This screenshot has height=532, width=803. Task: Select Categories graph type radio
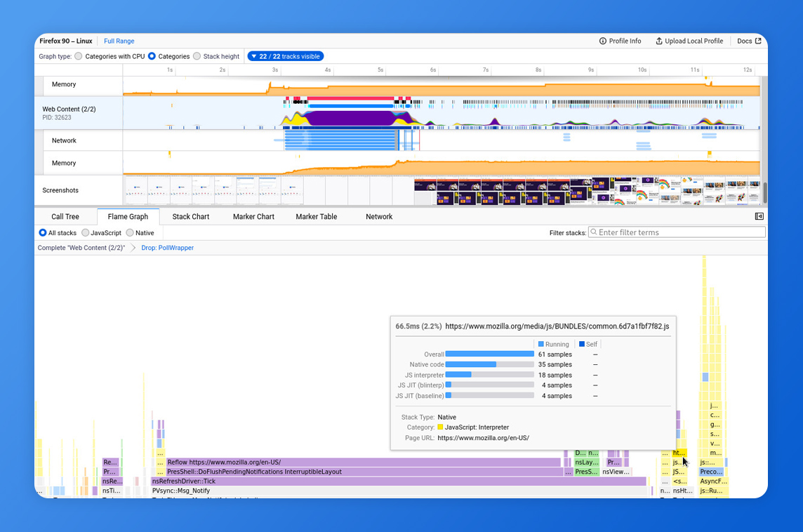(x=152, y=56)
